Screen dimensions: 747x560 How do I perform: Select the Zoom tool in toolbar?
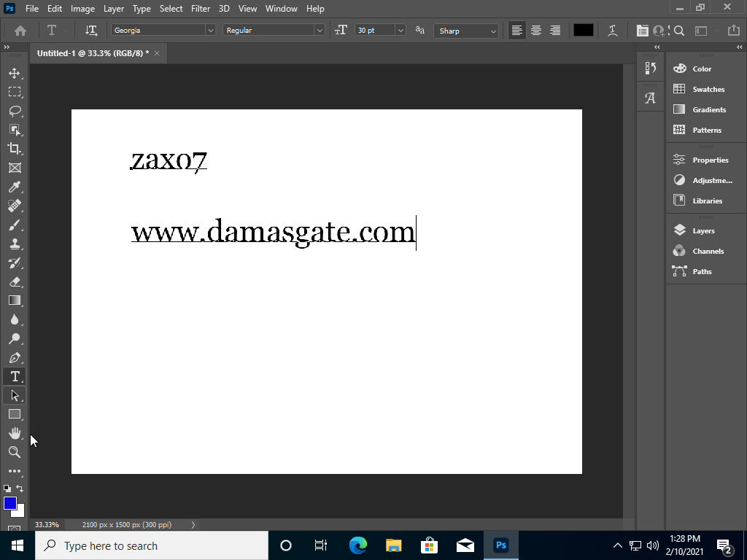click(x=15, y=452)
